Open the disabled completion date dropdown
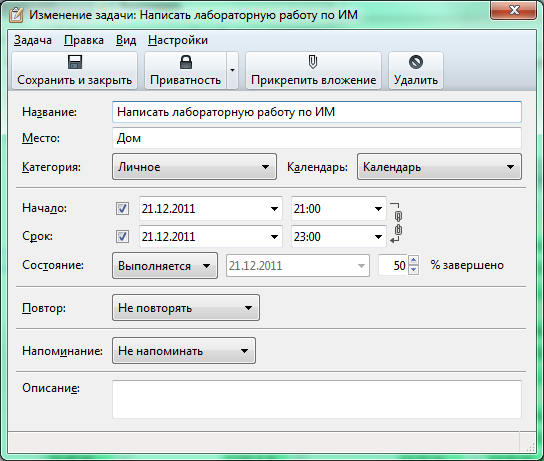Image resolution: width=544 pixels, height=461 pixels. (361, 266)
